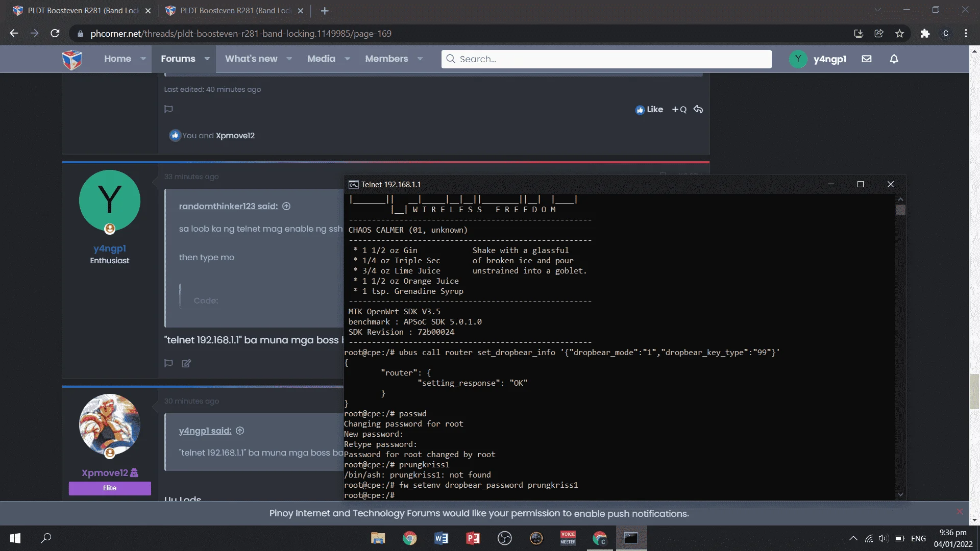The height and width of the screenshot is (551, 980).
Task: Bookmark this page with the star icon
Action: click(x=899, y=34)
